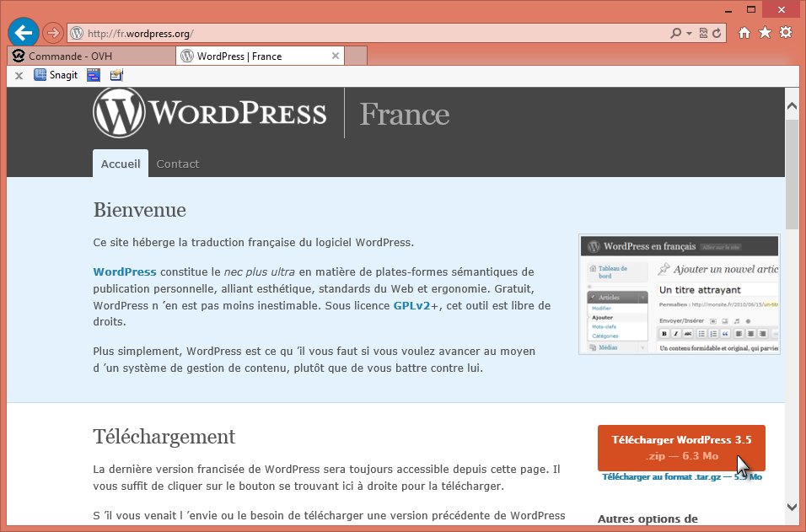Click the vertical scrollbar thumb
The height and width of the screenshot is (532, 806).
[792, 175]
